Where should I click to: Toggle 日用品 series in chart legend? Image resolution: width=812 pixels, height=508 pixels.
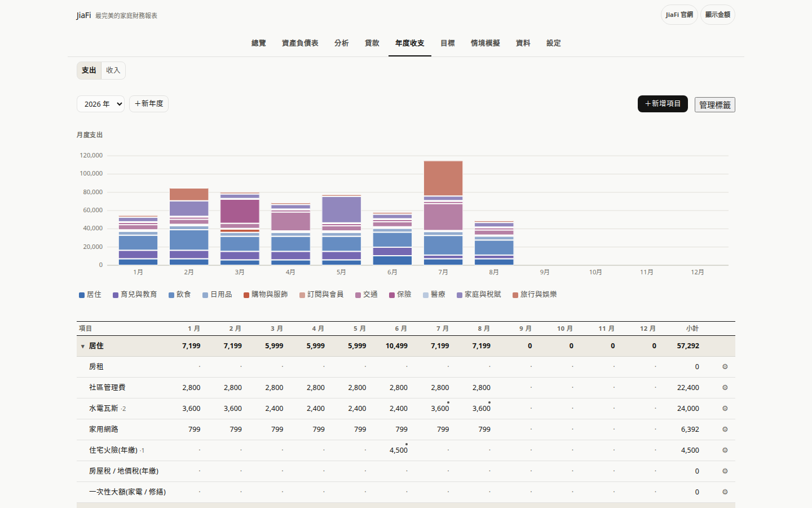tap(218, 295)
